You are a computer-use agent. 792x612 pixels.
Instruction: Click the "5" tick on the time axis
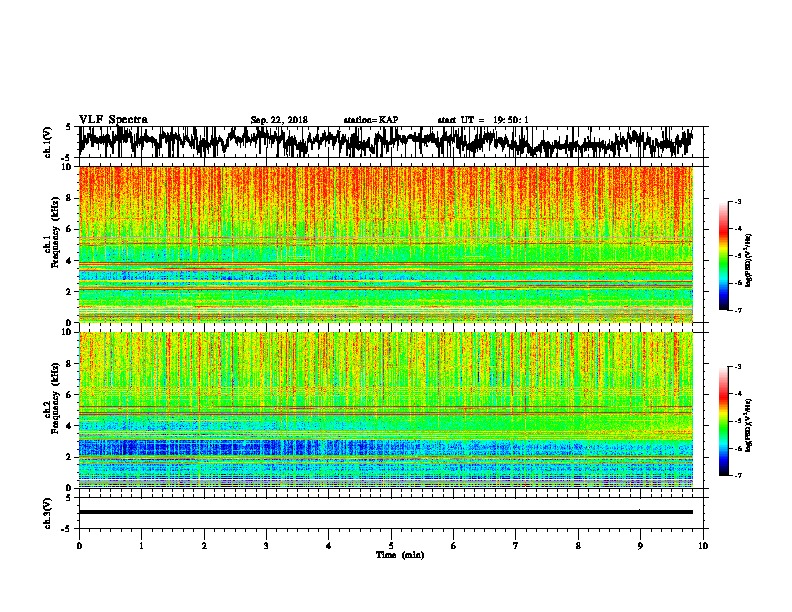[391, 546]
